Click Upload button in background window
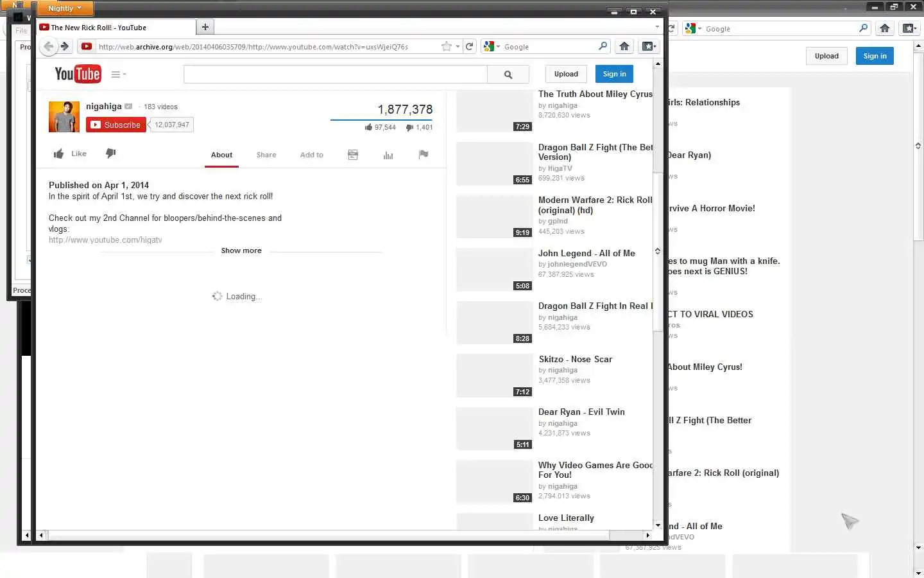This screenshot has height=578, width=924. 826,56
